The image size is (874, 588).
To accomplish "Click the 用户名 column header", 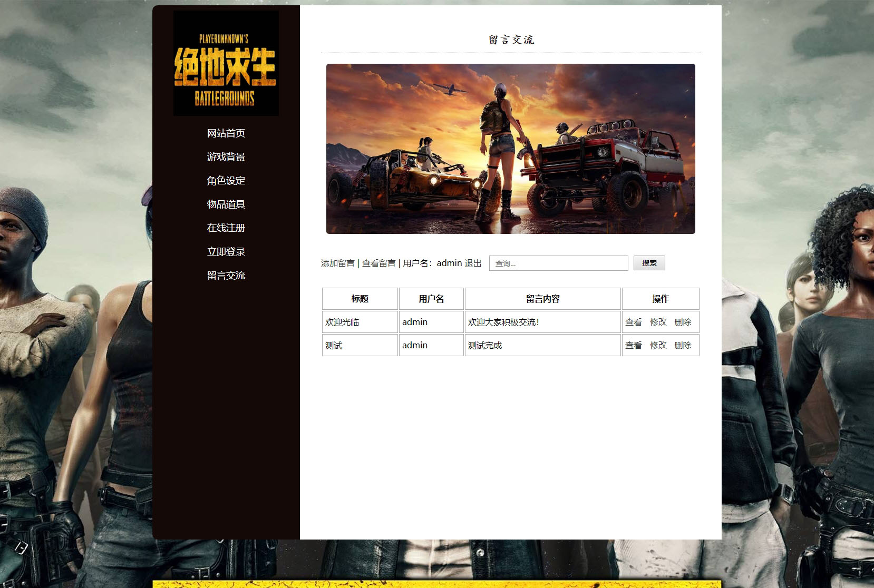I will [x=432, y=299].
